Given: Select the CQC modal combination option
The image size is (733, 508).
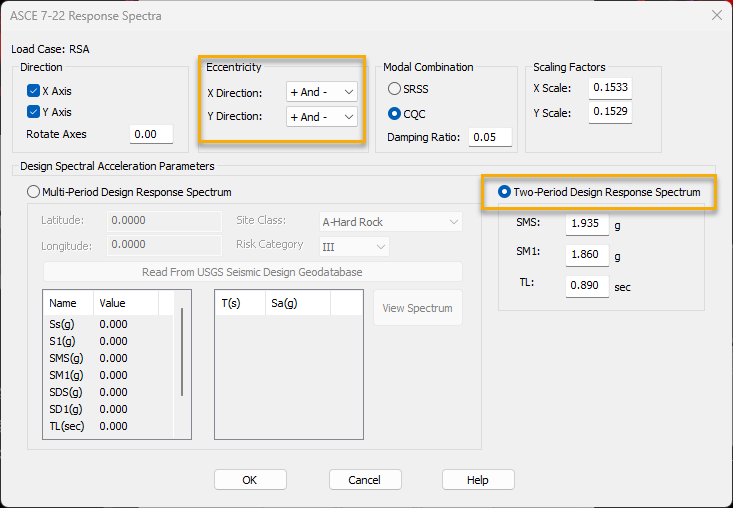Looking at the screenshot, I should point(395,114).
